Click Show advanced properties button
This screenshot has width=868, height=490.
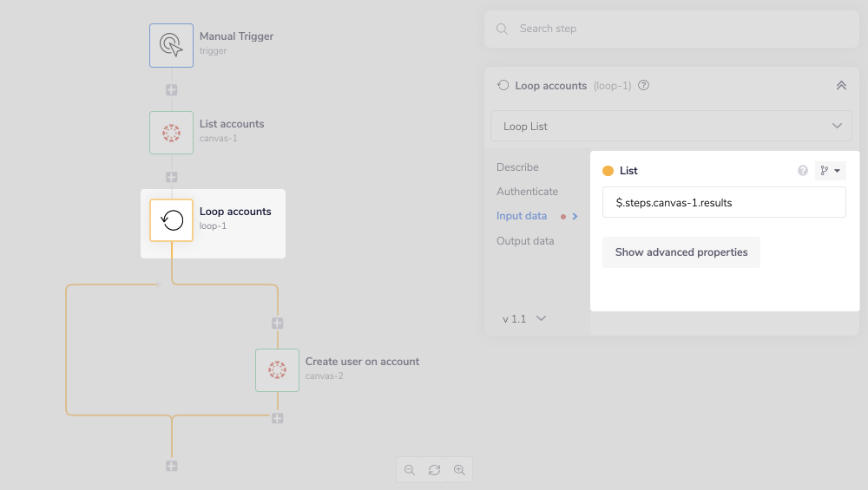(681, 252)
